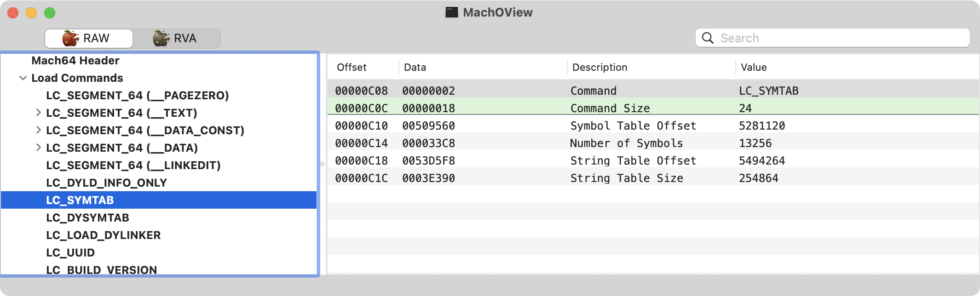Switch to RVA address mode
The image size is (980, 296).
click(176, 38)
